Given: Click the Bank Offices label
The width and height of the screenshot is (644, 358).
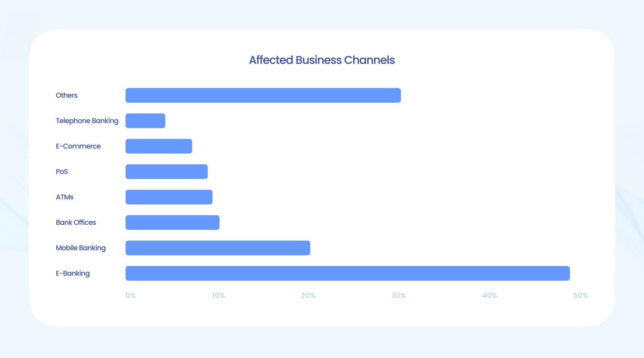Looking at the screenshot, I should click(x=76, y=222).
